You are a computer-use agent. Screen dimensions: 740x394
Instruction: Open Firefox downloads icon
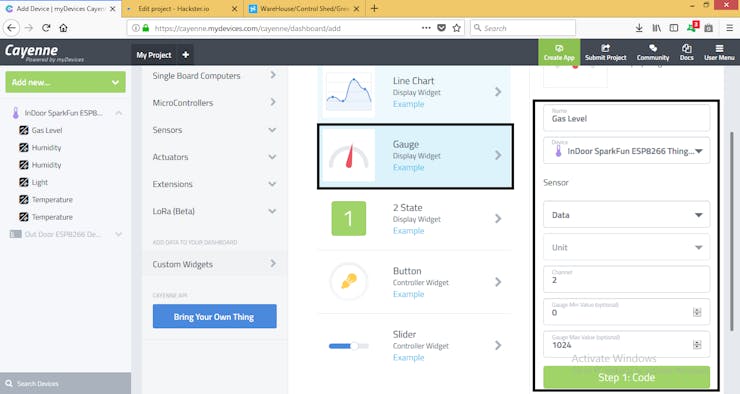(639, 28)
